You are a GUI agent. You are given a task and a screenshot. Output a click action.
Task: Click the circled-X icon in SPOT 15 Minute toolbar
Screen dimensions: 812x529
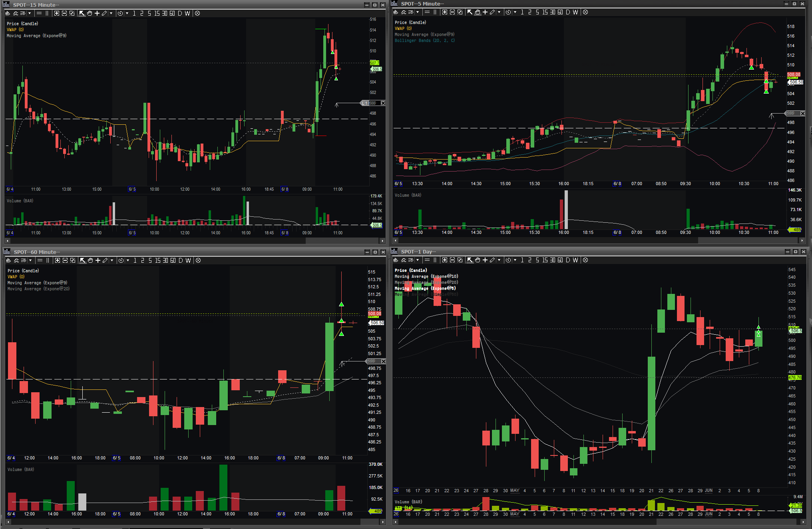click(x=197, y=13)
